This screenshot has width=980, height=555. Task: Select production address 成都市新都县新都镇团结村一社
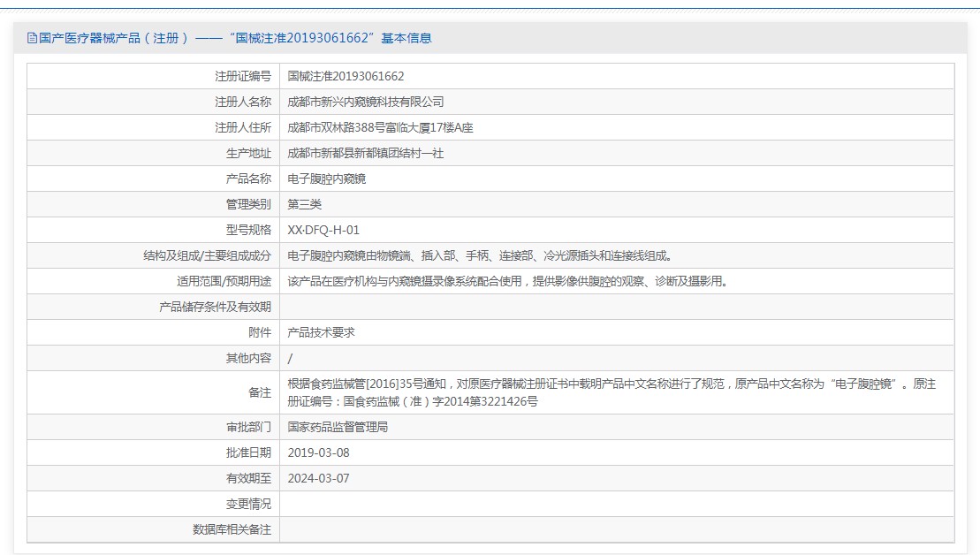pyautogui.click(x=366, y=153)
